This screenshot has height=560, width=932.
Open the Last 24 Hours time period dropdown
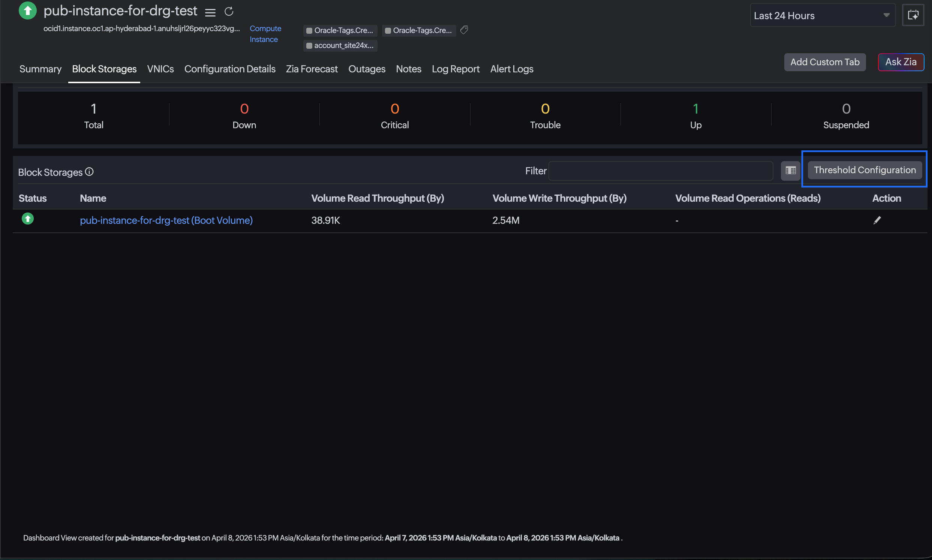822,15
